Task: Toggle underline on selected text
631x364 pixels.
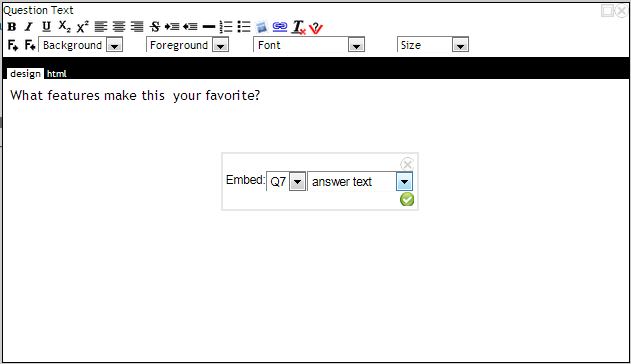Action: 46,27
